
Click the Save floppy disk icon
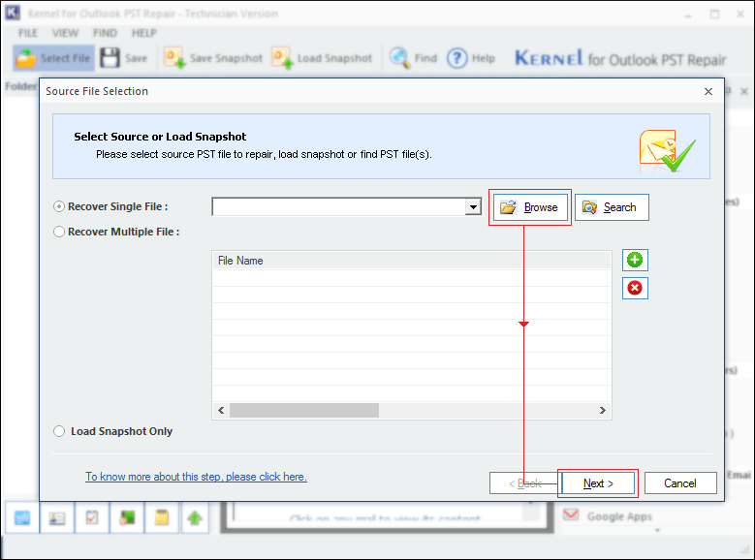point(110,58)
